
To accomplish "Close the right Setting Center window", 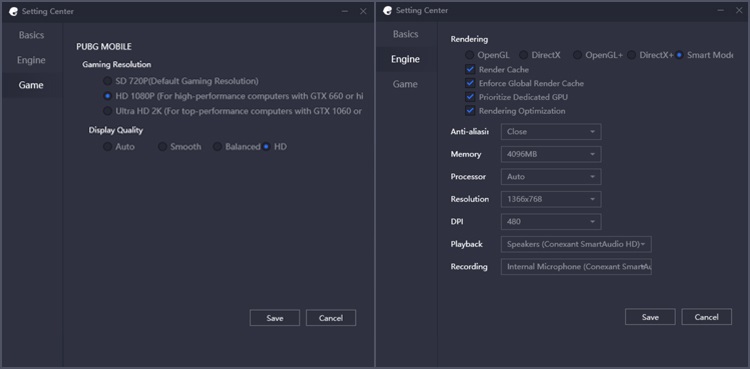I will pos(739,11).
